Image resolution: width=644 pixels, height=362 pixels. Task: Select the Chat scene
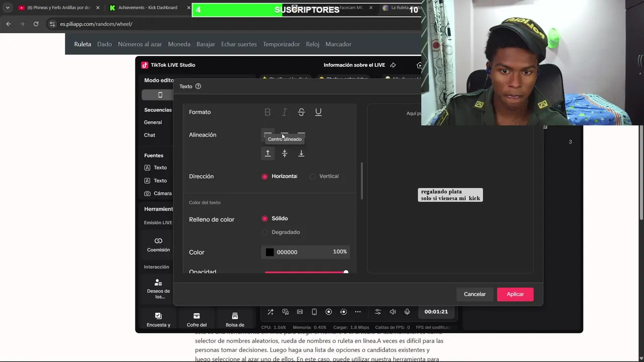click(x=149, y=135)
